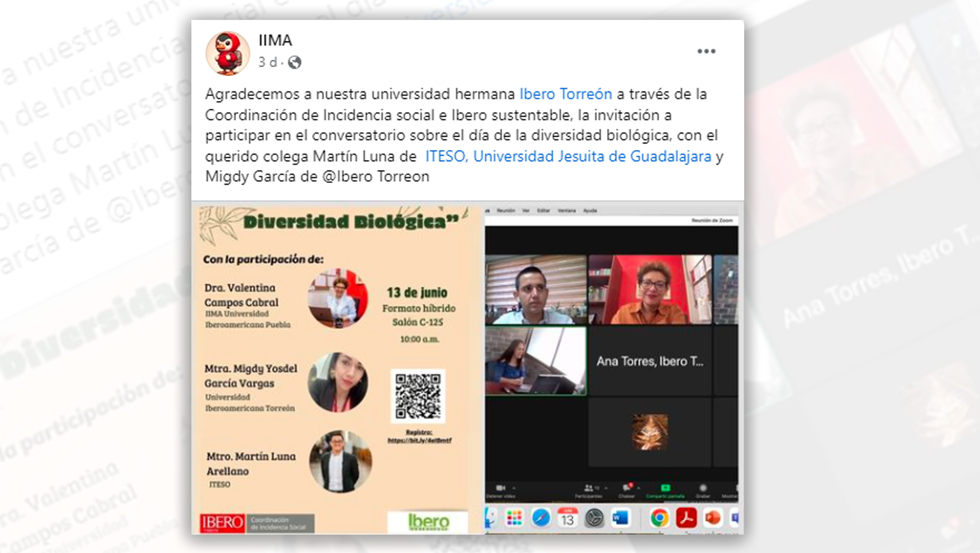Click the Diversidad Biológica flyer title

[351, 222]
